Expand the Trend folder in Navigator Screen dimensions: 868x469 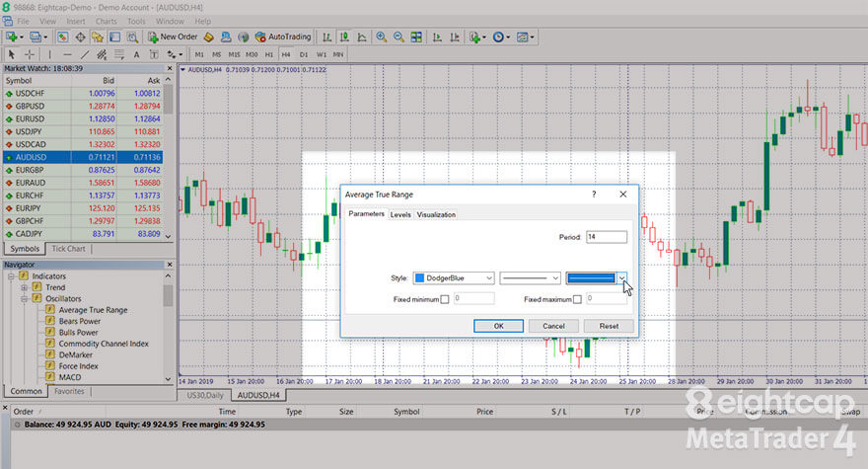tap(24, 287)
